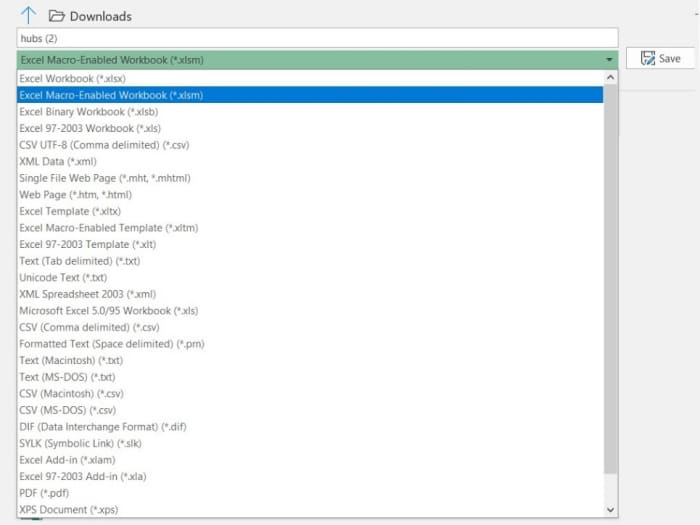700x525 pixels.
Task: Pick Excel Macro-Enabled Template (*.xltm)
Action: pos(310,228)
